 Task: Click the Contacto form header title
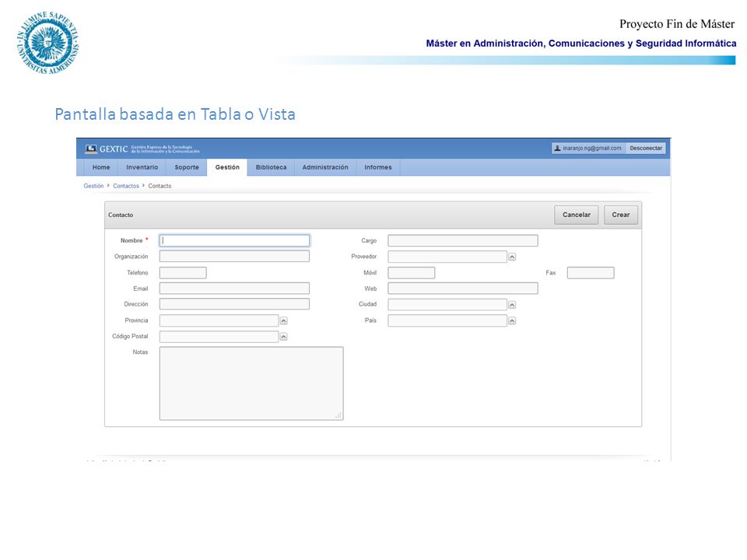point(121,215)
